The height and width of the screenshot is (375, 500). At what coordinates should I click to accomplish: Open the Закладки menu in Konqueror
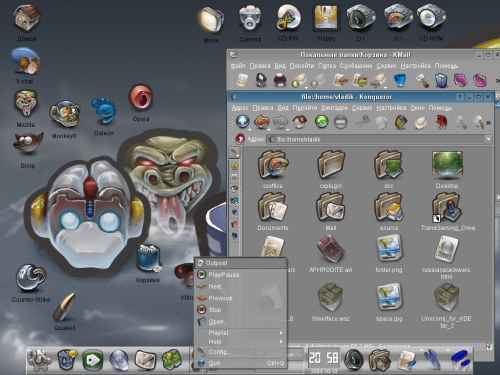coord(334,108)
